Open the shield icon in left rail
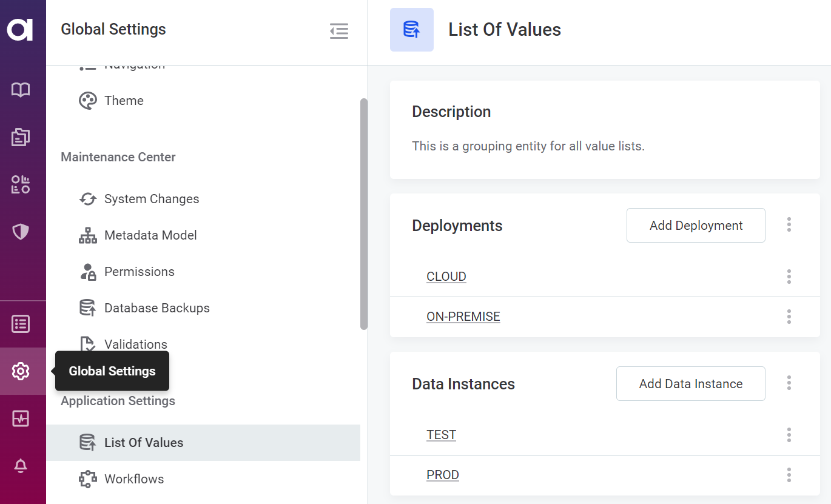 21,232
